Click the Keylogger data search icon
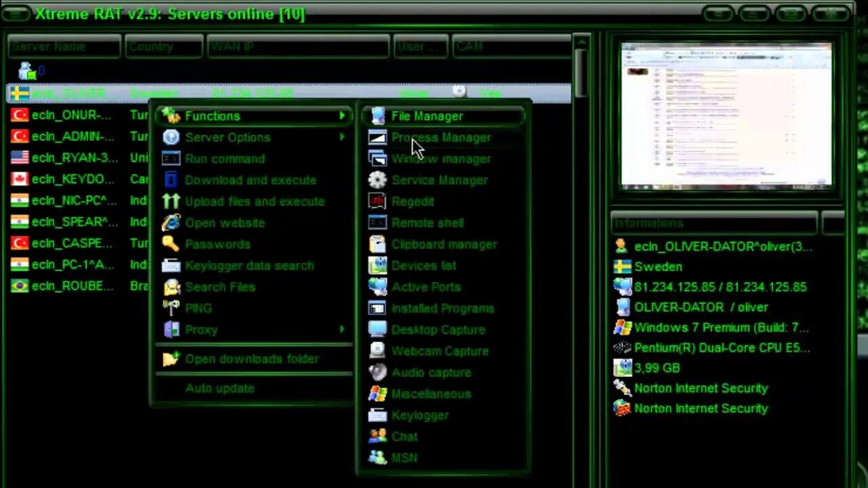 [x=171, y=266]
